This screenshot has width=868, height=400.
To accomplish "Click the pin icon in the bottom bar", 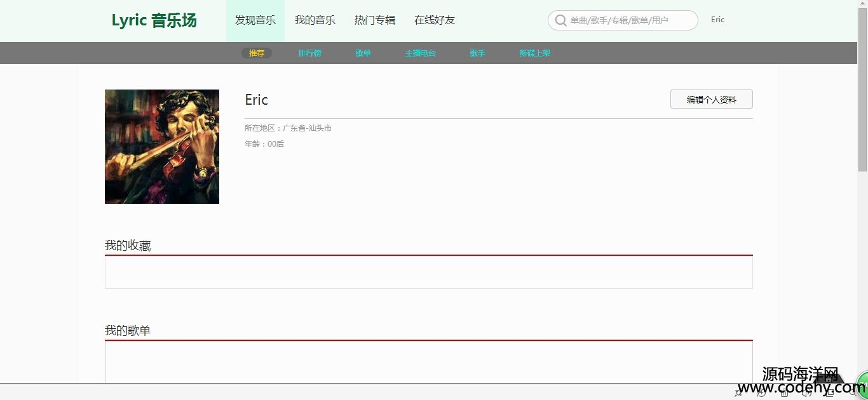I will tap(738, 394).
